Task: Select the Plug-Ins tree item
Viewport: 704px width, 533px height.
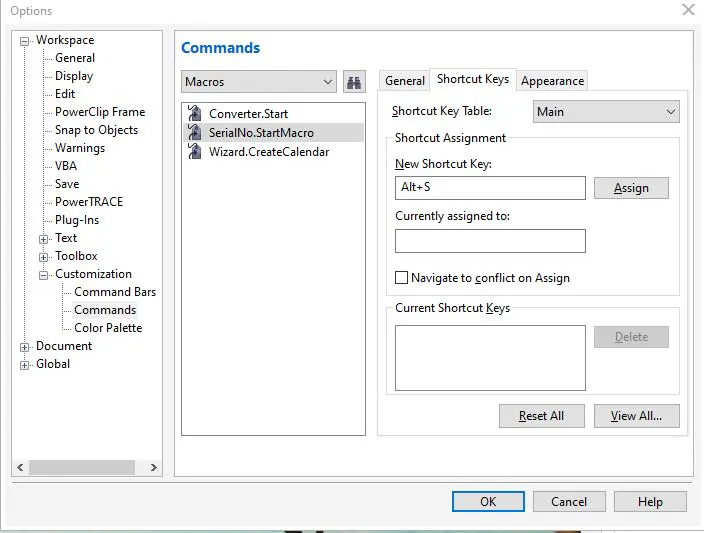Action: tap(77, 220)
